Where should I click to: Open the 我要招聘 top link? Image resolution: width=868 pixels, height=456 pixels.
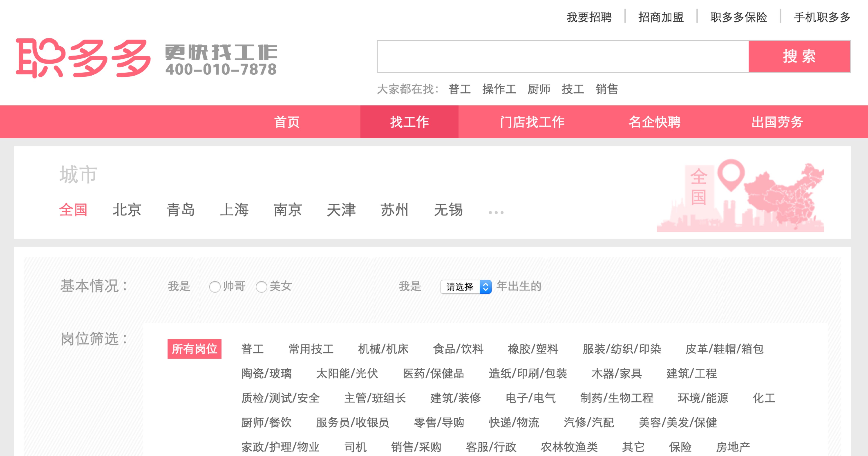pos(589,17)
